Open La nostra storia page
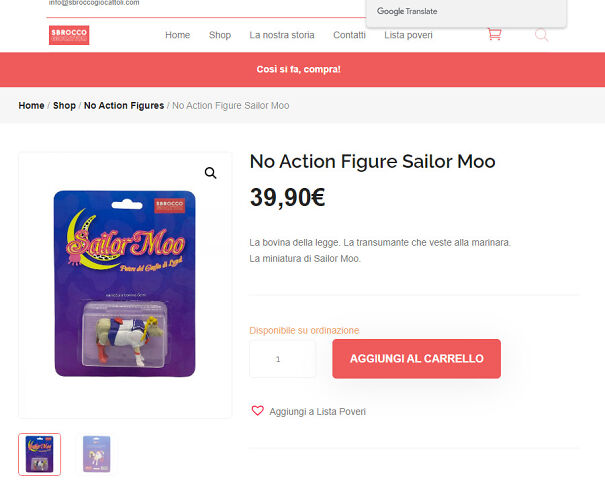 click(x=282, y=35)
